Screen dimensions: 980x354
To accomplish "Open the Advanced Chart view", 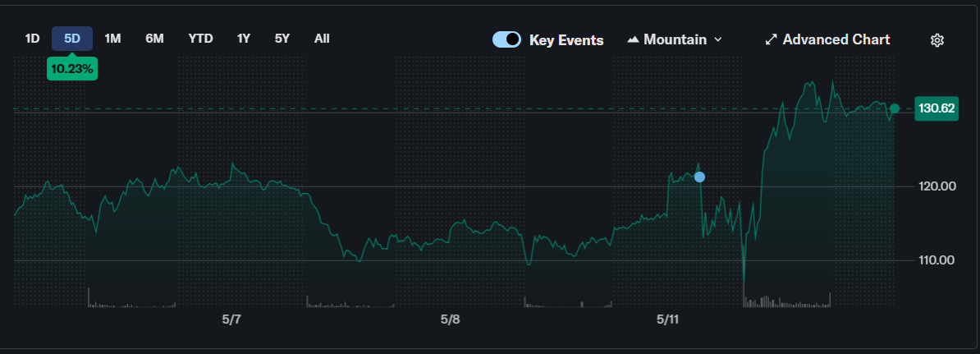I will (x=827, y=39).
